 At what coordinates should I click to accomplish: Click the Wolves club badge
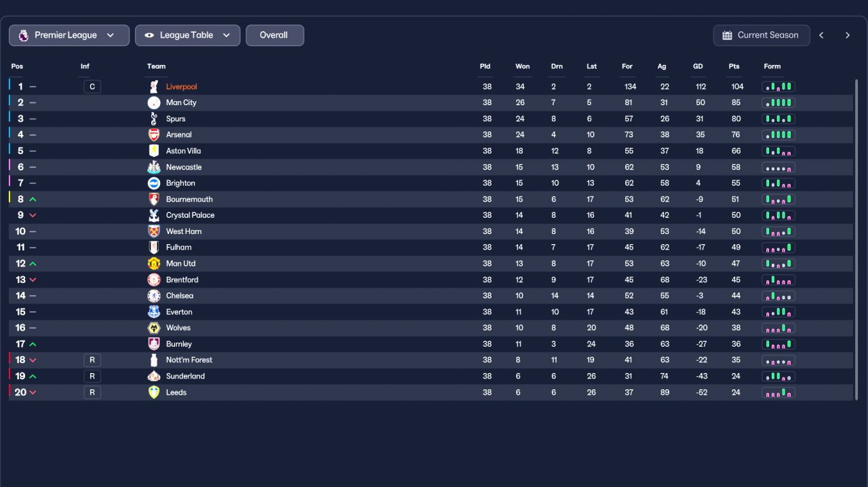tap(154, 328)
